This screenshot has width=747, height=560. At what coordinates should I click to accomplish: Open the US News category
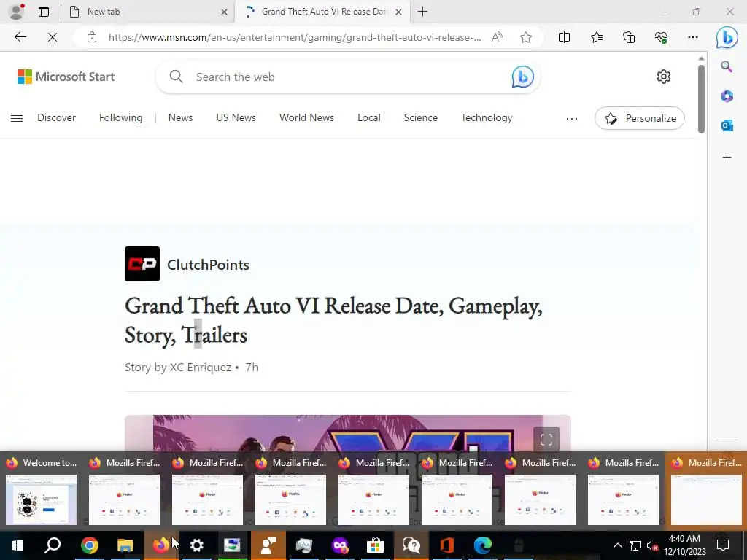pyautogui.click(x=236, y=117)
